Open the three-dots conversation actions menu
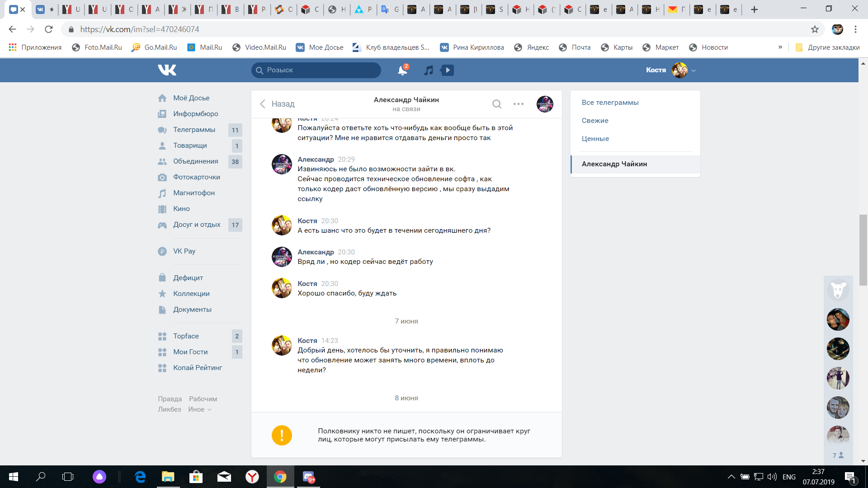Viewport: 868px width, 488px height. pyautogui.click(x=518, y=104)
